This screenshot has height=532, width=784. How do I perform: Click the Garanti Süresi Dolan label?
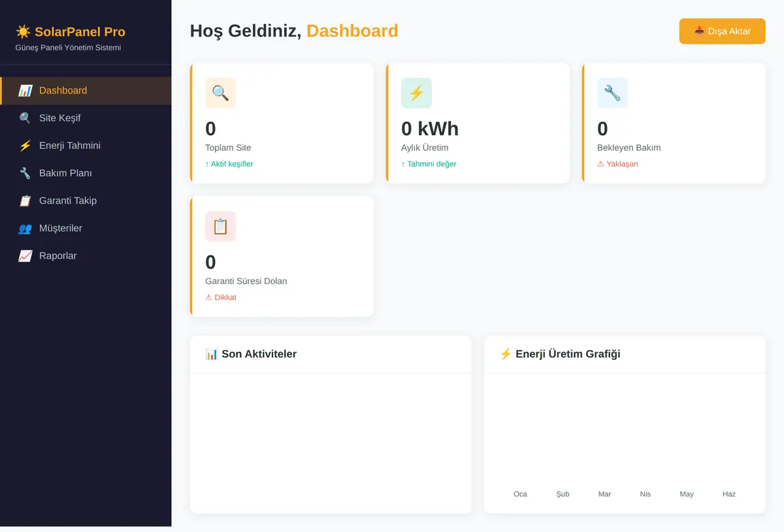(246, 281)
